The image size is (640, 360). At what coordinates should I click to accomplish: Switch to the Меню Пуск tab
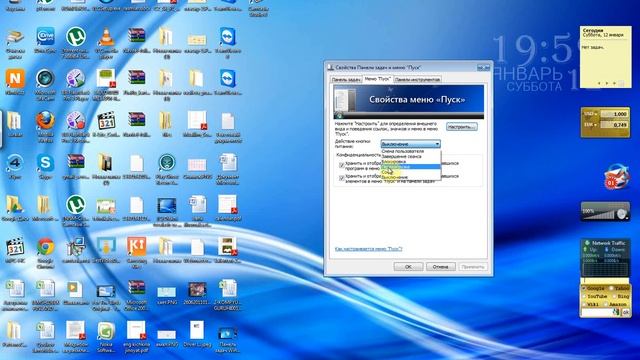click(378, 79)
